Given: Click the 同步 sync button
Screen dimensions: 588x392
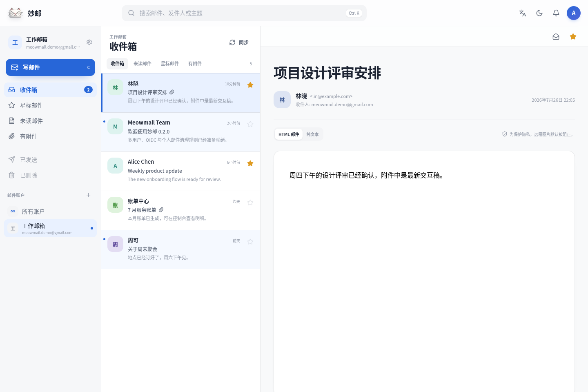Looking at the screenshot, I should pos(239,42).
